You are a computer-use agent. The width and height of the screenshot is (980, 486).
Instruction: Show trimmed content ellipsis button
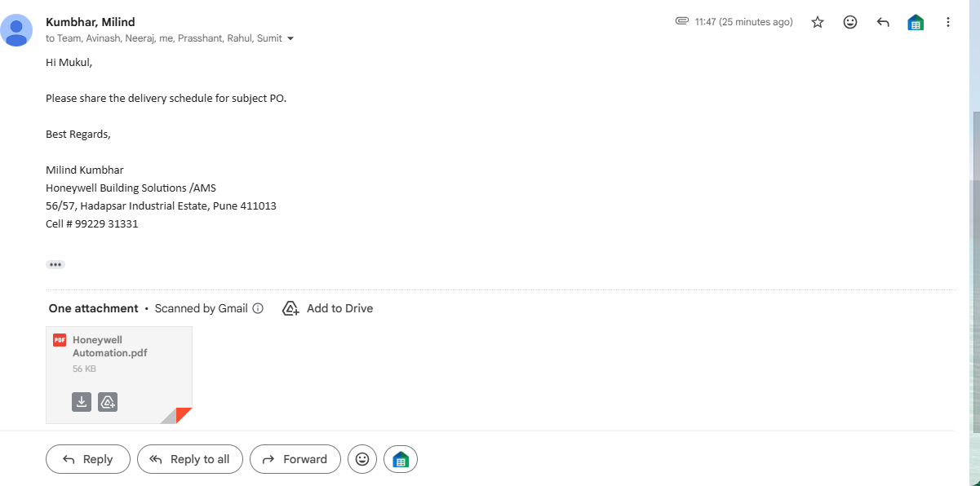point(55,264)
